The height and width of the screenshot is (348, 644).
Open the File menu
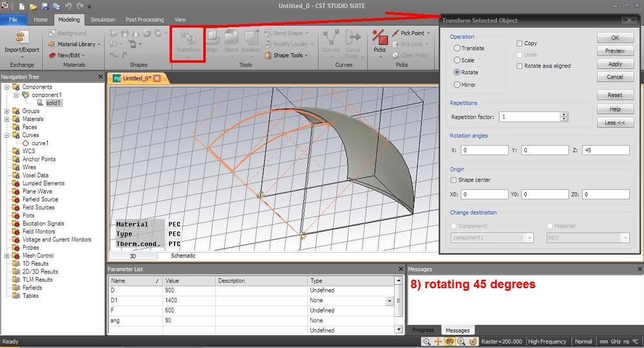(x=13, y=19)
